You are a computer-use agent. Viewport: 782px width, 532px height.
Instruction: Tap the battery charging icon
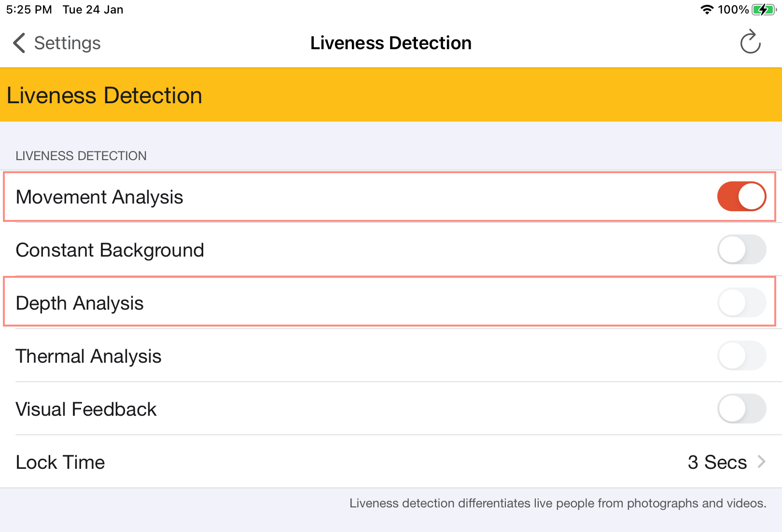764,10
